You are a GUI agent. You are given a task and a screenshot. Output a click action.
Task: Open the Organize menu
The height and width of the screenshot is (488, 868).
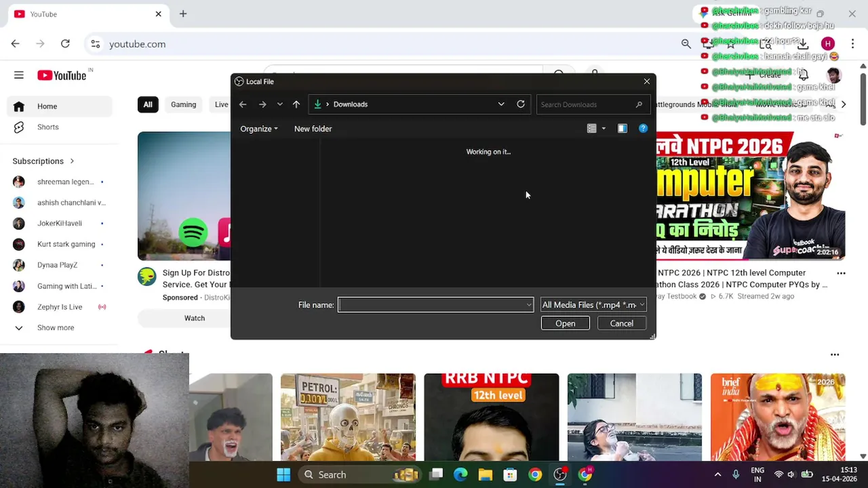coord(259,129)
